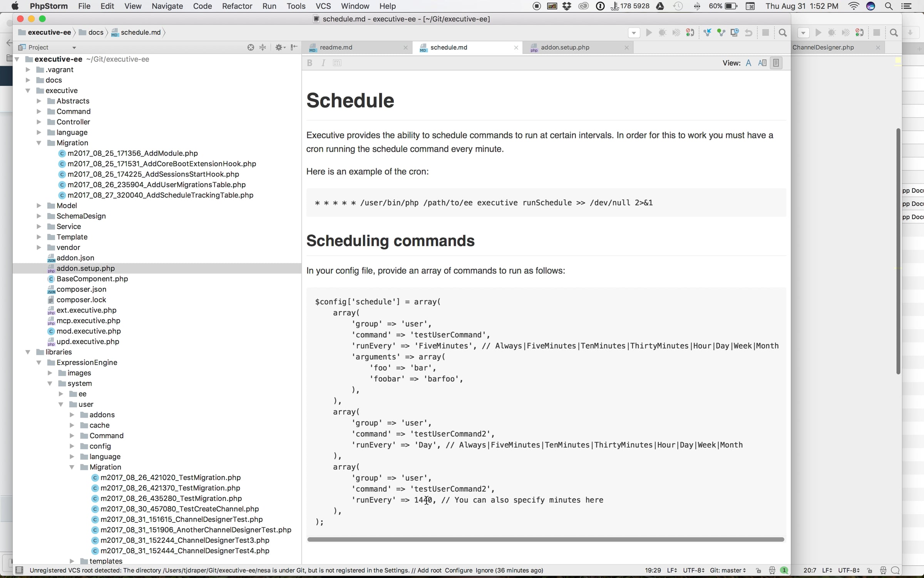The width and height of the screenshot is (924, 578).
Task: Open the Refactor menu
Action: 237,6
